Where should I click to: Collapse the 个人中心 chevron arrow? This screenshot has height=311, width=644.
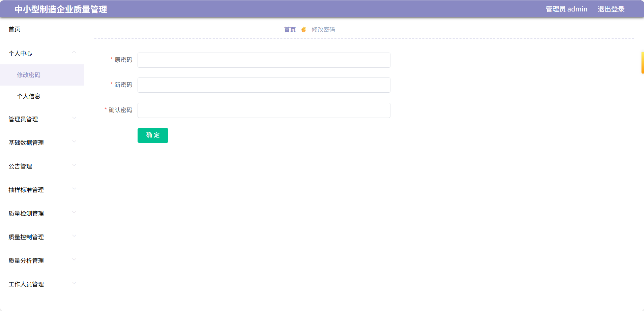tap(74, 52)
